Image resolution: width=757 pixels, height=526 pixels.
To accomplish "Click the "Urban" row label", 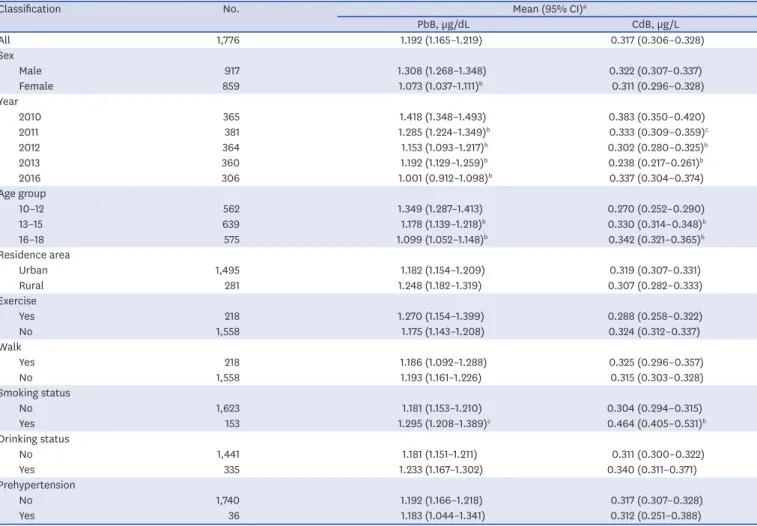I will pos(33,270).
